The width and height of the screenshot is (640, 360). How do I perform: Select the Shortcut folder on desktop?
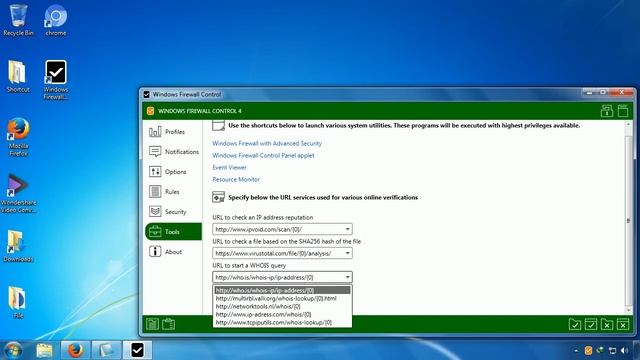point(18,76)
